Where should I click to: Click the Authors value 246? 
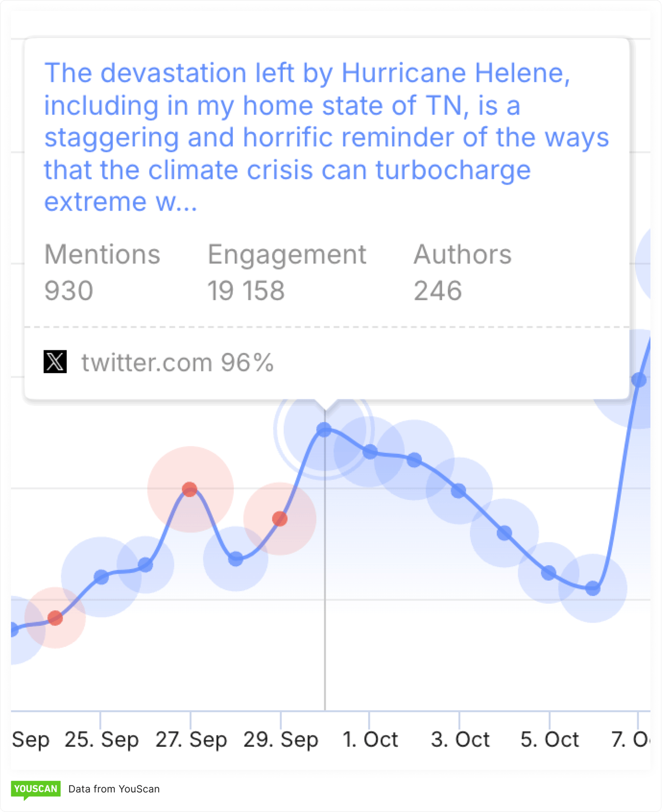tap(438, 291)
